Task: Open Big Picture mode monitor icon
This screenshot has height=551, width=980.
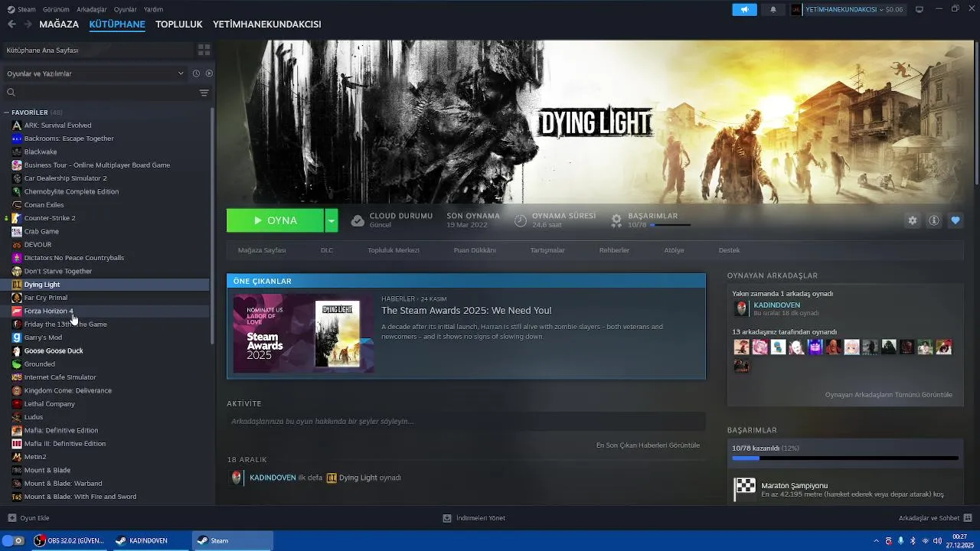Action: pos(920,9)
